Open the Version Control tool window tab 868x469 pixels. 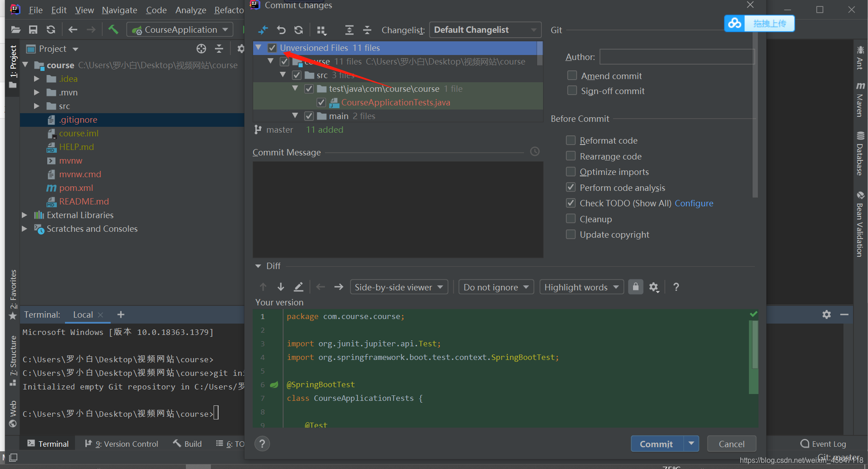(x=122, y=444)
